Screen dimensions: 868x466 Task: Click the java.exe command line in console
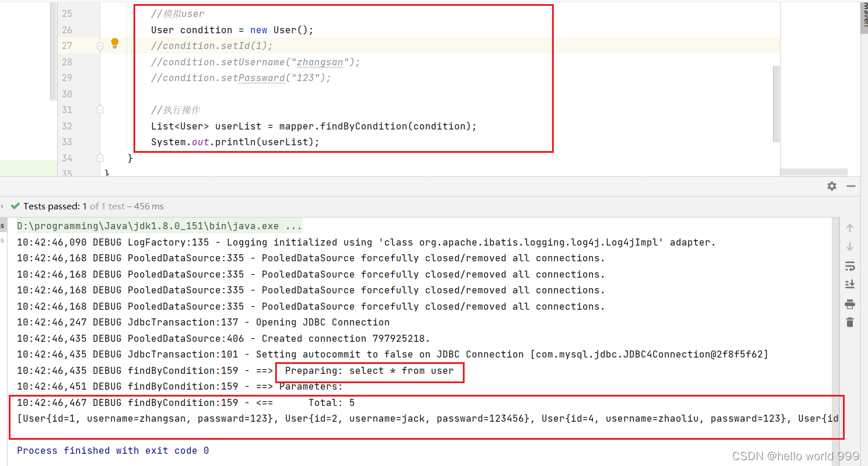point(159,226)
